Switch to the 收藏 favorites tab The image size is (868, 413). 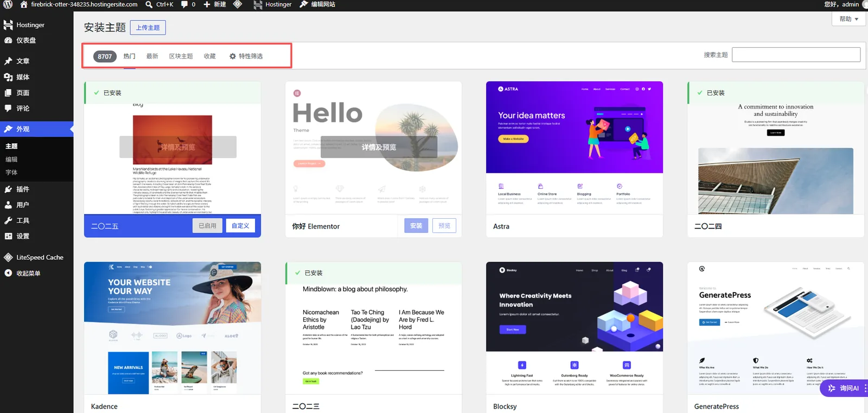click(210, 56)
